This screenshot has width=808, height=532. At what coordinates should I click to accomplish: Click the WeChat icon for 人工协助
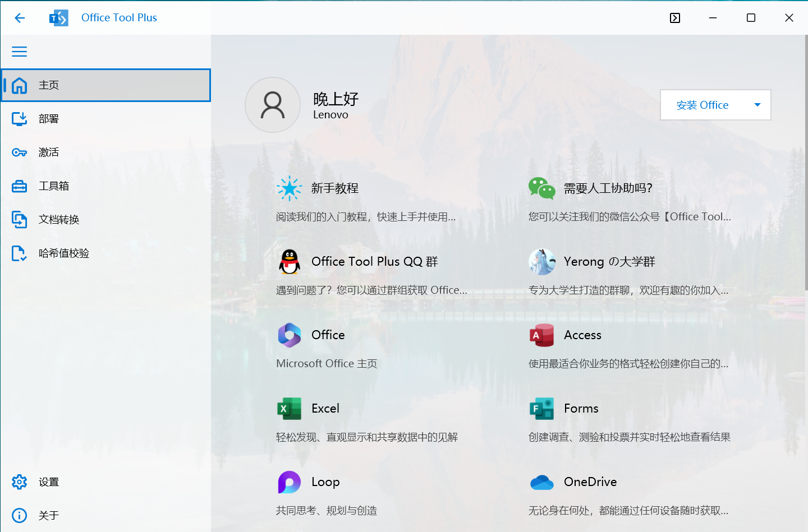[542, 188]
